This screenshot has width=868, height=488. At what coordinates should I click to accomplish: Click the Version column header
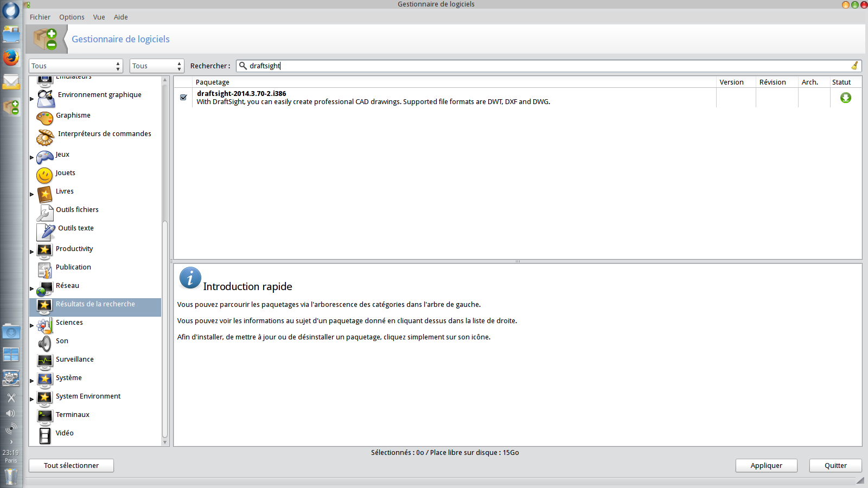click(736, 82)
